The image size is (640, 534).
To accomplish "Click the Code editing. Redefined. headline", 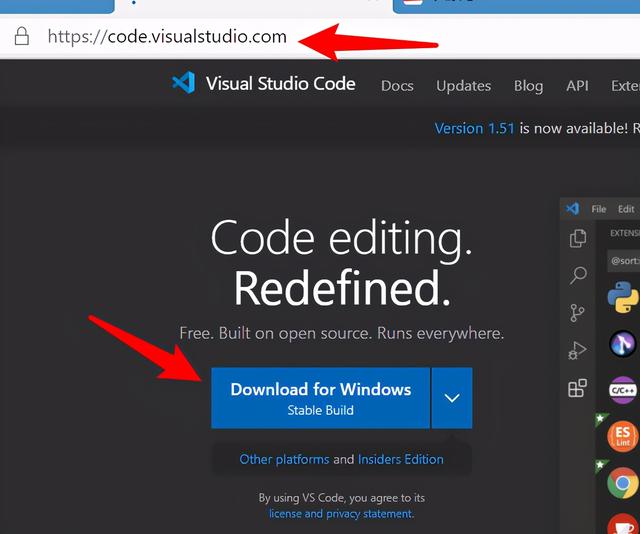I will tap(341, 262).
